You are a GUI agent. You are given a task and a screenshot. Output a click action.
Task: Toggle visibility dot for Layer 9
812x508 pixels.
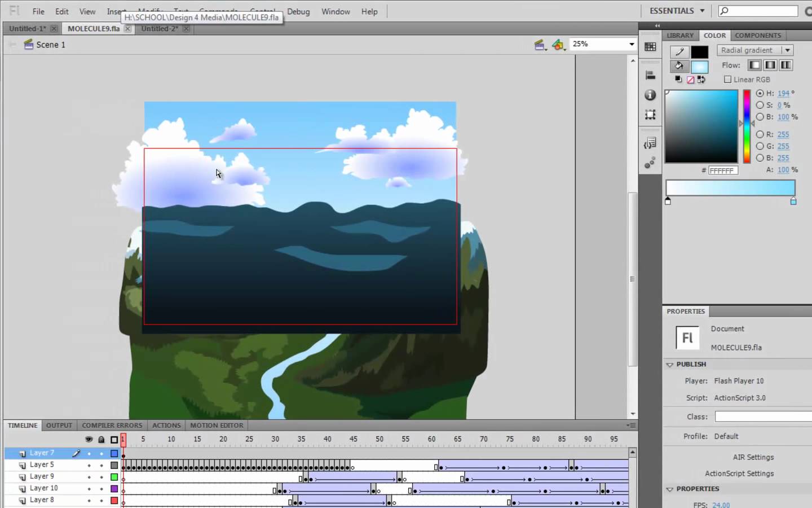pyautogui.click(x=89, y=477)
